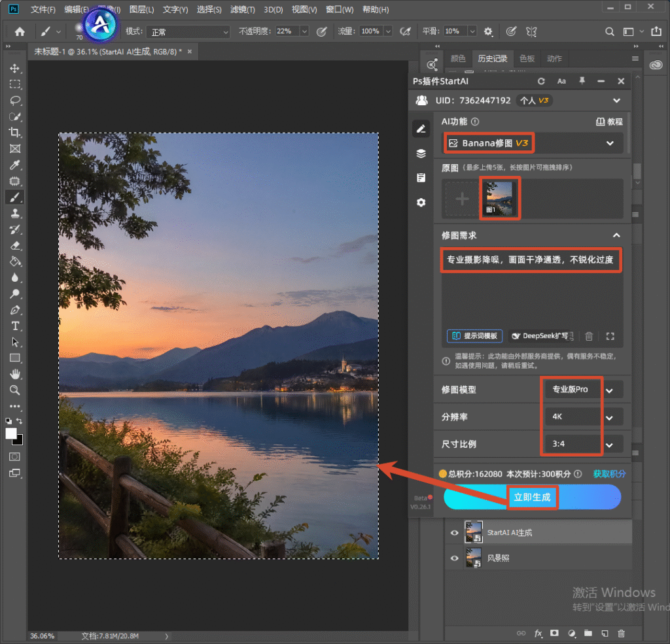Open the 修图模型 dropdown
Image resolution: width=670 pixels, height=644 pixels.
click(x=583, y=390)
